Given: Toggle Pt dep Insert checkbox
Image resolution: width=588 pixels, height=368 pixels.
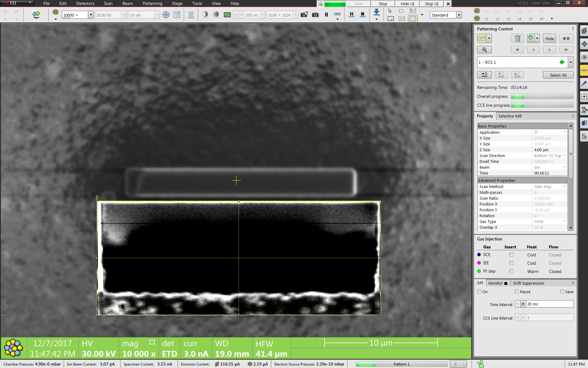Looking at the screenshot, I should [511, 271].
